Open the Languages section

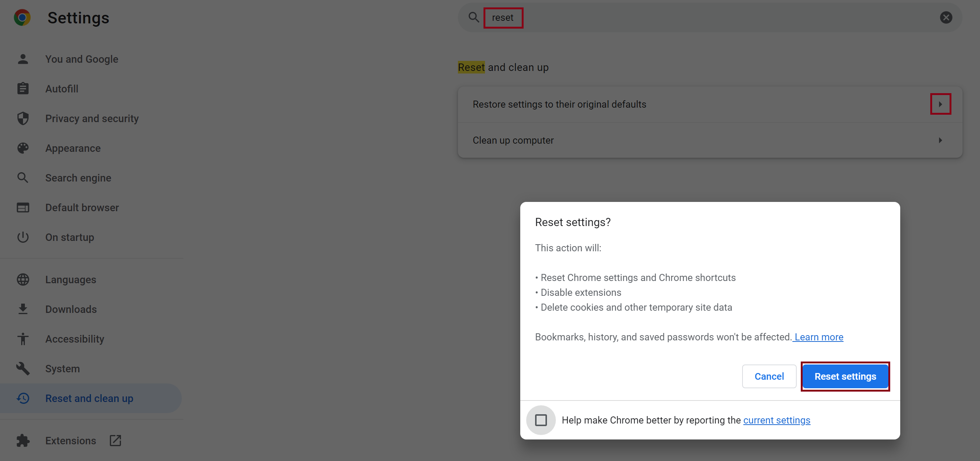[x=71, y=279]
